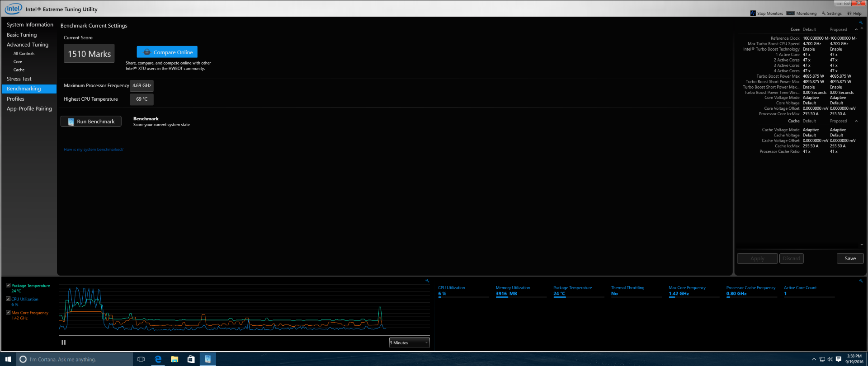Click Intel XTU taskbar icon
868x366 pixels.
tap(208, 359)
